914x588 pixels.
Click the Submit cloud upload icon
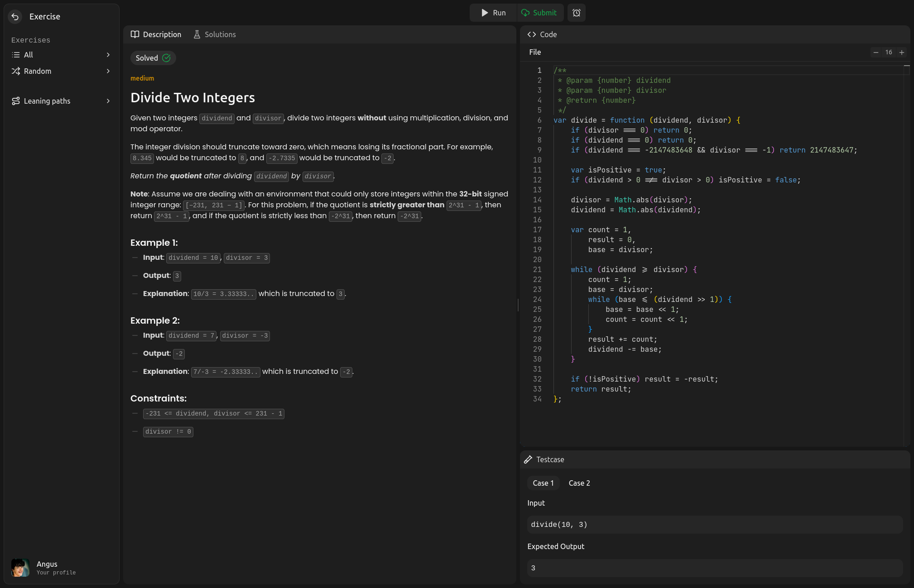[x=525, y=13]
